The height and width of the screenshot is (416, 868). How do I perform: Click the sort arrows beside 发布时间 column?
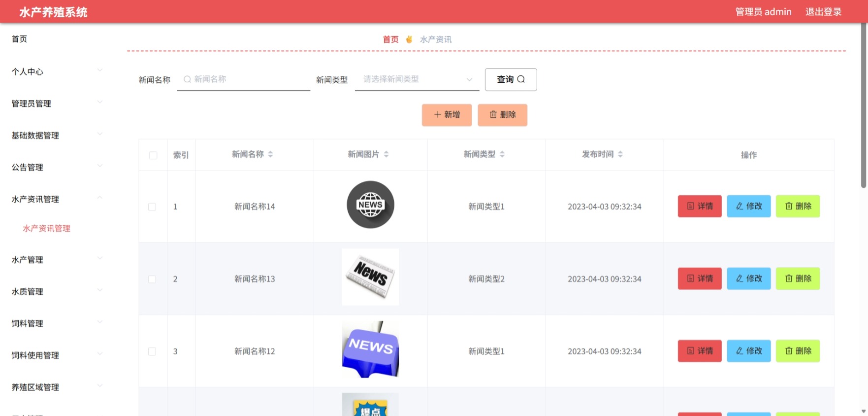(620, 154)
